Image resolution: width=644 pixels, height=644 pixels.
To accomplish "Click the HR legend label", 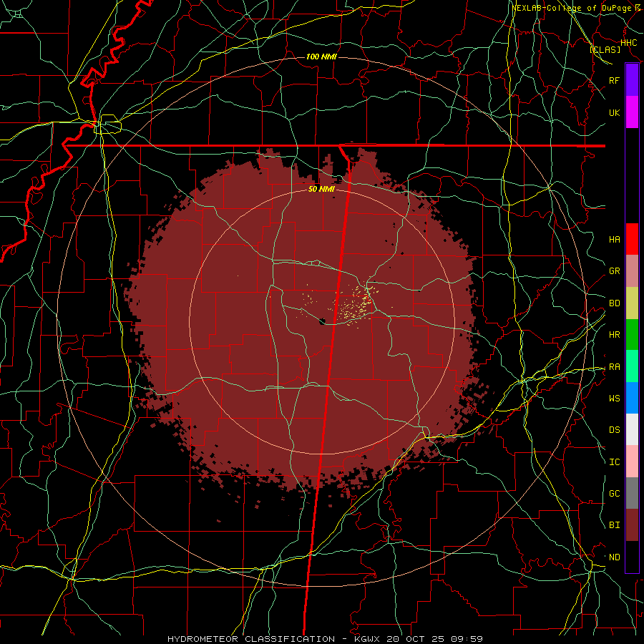I will point(614,335).
